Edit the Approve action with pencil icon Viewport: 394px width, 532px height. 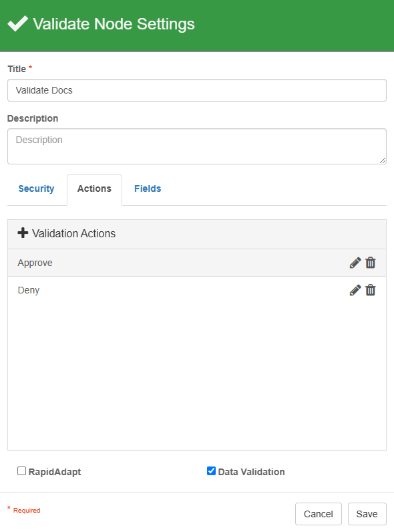pos(355,263)
